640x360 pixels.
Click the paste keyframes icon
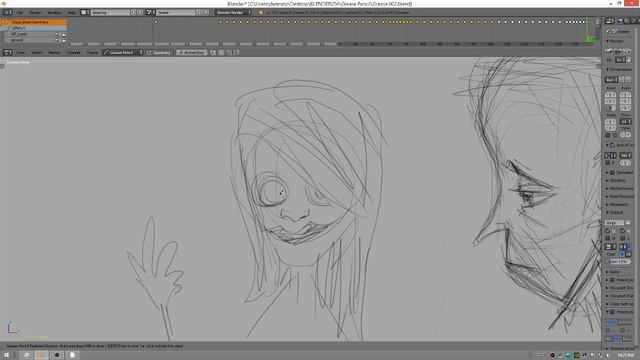[236, 53]
